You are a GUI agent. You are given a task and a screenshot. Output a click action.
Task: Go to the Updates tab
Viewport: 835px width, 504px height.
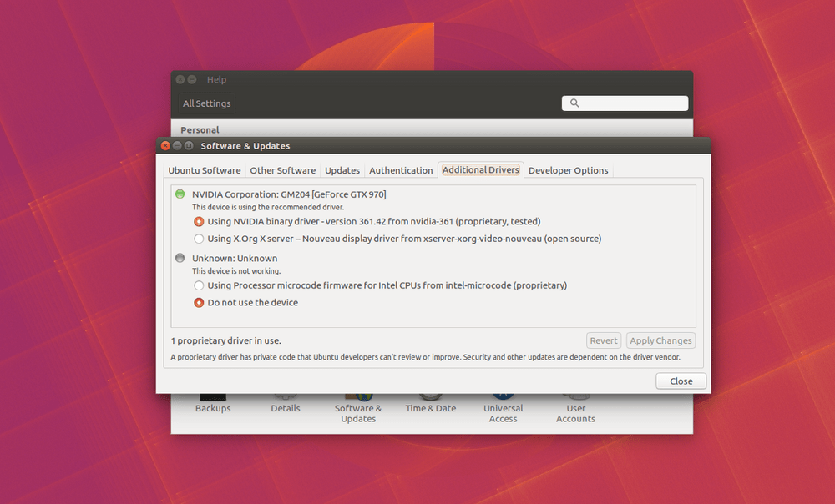coord(342,170)
